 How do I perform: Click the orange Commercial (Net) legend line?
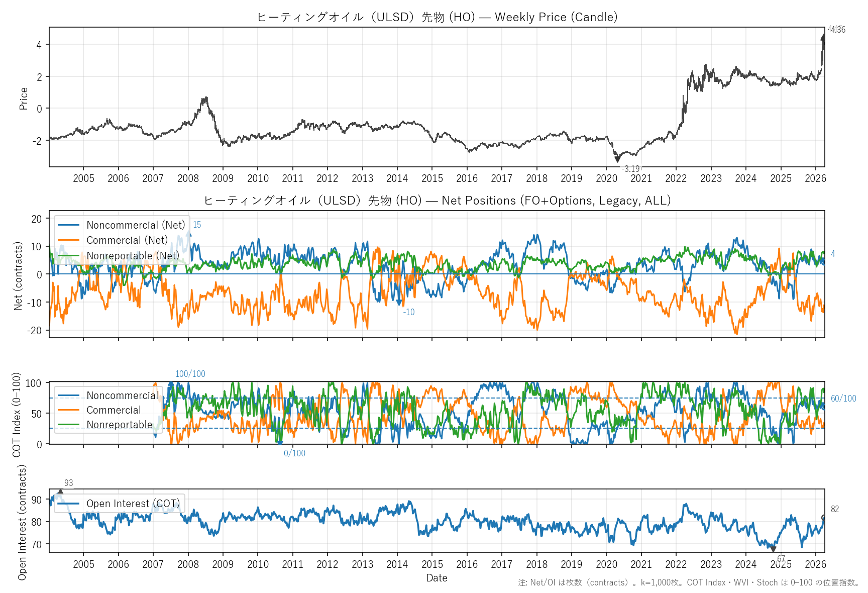point(69,240)
